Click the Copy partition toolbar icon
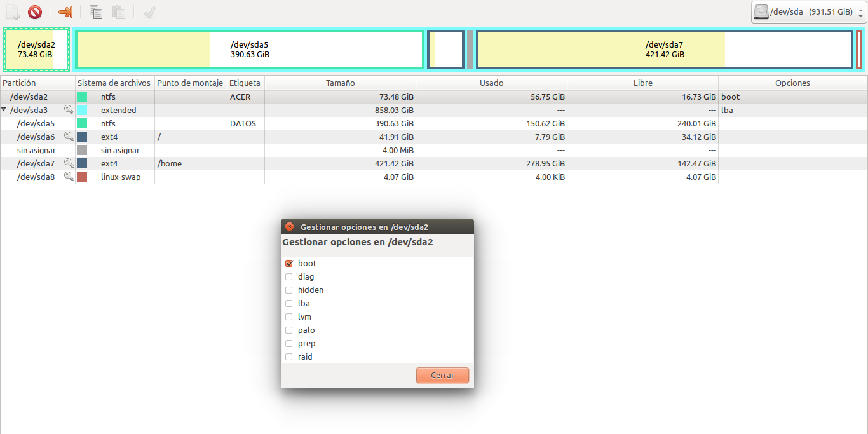This screenshot has height=434, width=868. point(96,12)
